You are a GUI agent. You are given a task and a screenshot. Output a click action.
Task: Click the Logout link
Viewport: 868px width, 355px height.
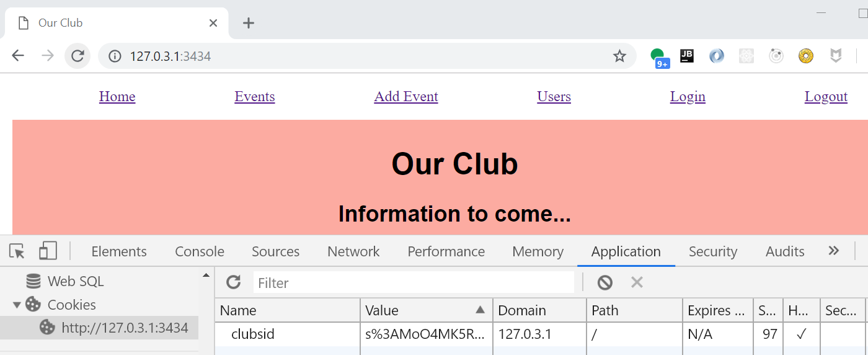[826, 97]
